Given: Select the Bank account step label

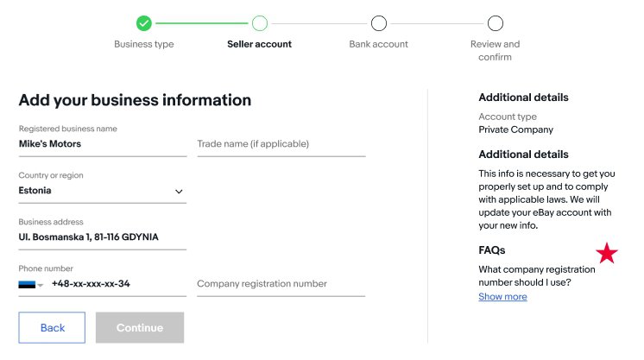Looking at the screenshot, I should pyautogui.click(x=378, y=44).
